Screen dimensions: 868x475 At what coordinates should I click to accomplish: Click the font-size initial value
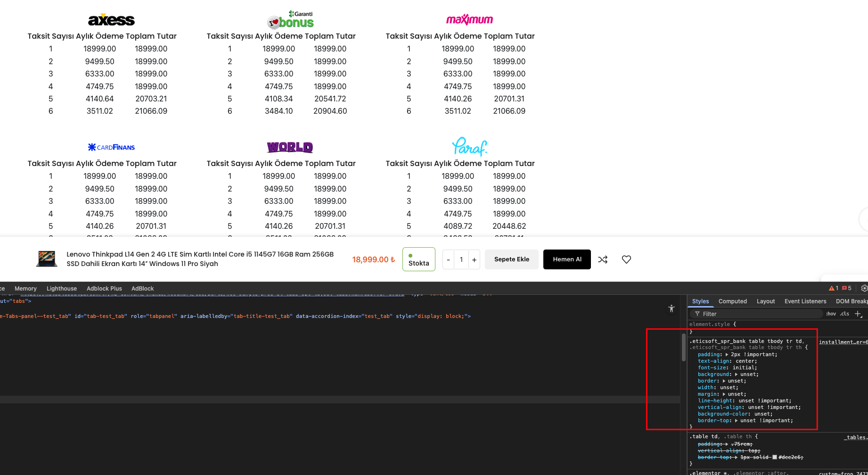coord(743,368)
